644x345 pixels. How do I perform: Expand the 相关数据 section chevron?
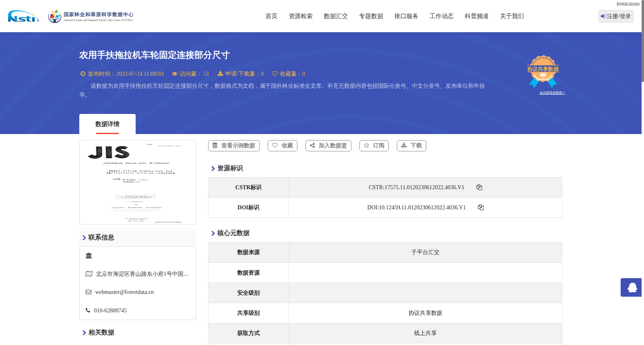(x=84, y=333)
